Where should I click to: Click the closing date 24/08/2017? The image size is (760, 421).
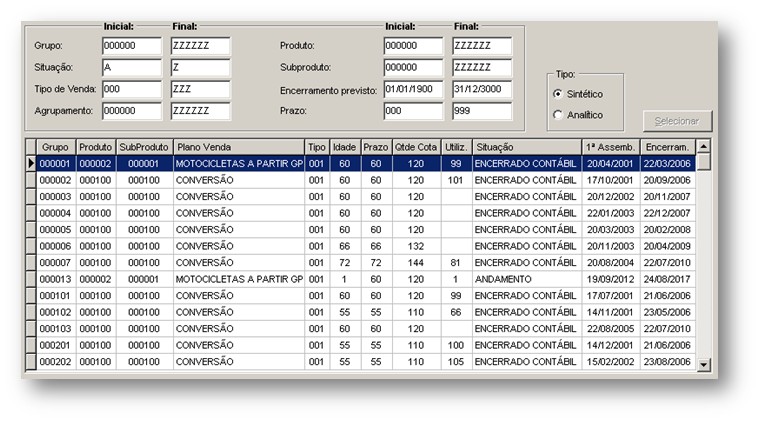click(667, 279)
